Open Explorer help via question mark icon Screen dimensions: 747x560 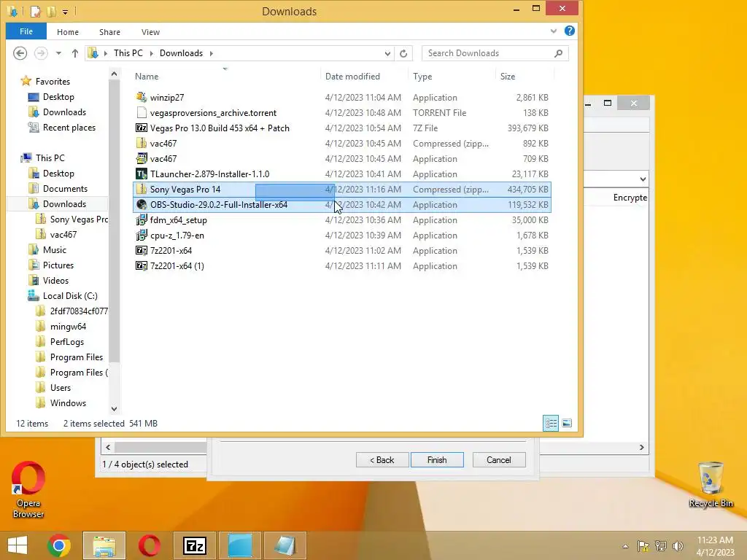pos(569,31)
